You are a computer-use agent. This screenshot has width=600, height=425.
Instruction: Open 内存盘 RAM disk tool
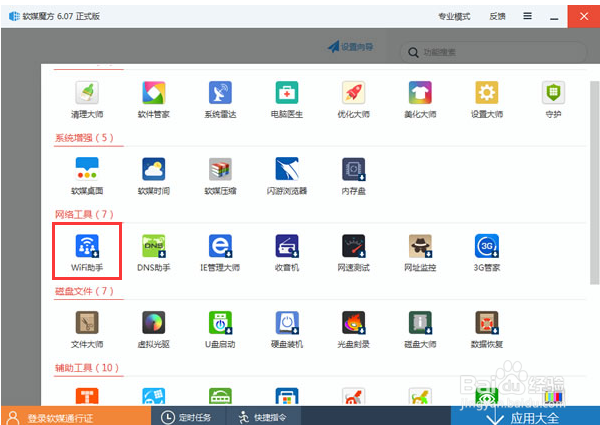[353, 176]
